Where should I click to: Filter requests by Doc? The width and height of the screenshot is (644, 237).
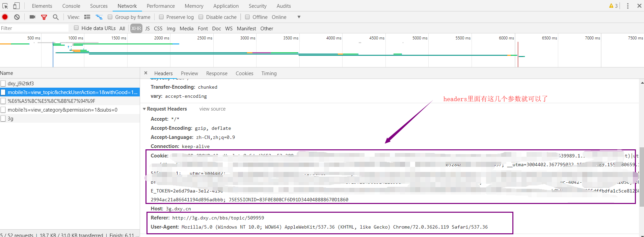[216, 28]
